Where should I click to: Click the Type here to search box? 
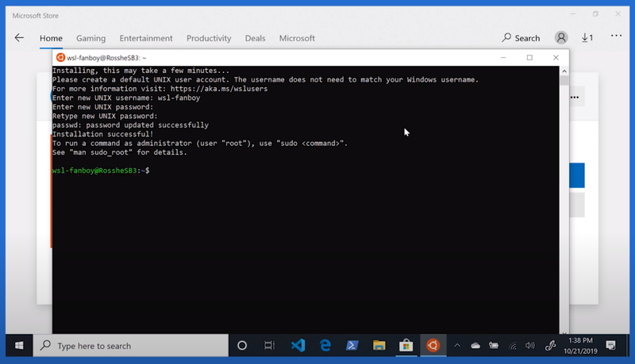pos(131,346)
